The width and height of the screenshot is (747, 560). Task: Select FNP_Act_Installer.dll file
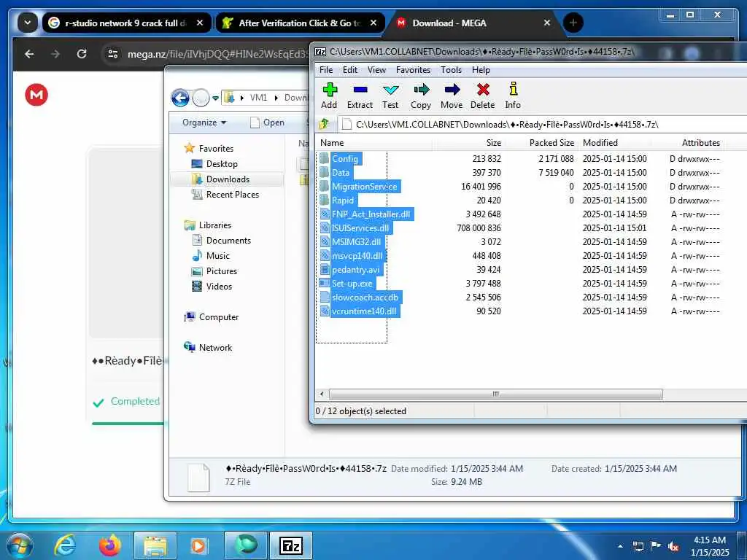click(371, 214)
